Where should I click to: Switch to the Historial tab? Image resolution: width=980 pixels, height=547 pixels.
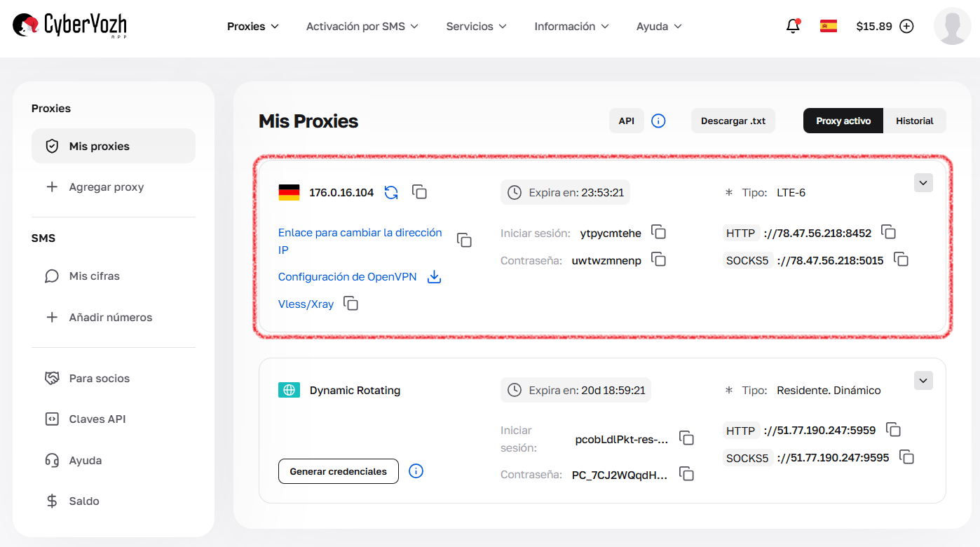click(x=915, y=120)
